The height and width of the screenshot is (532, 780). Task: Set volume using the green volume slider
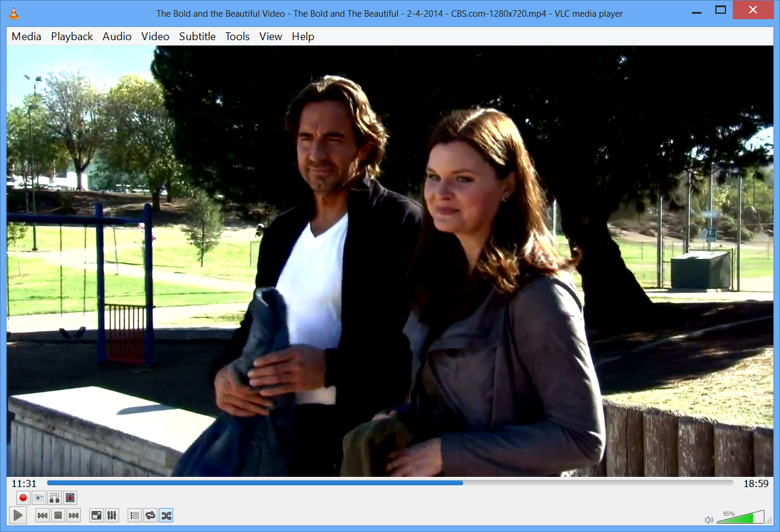[740, 517]
